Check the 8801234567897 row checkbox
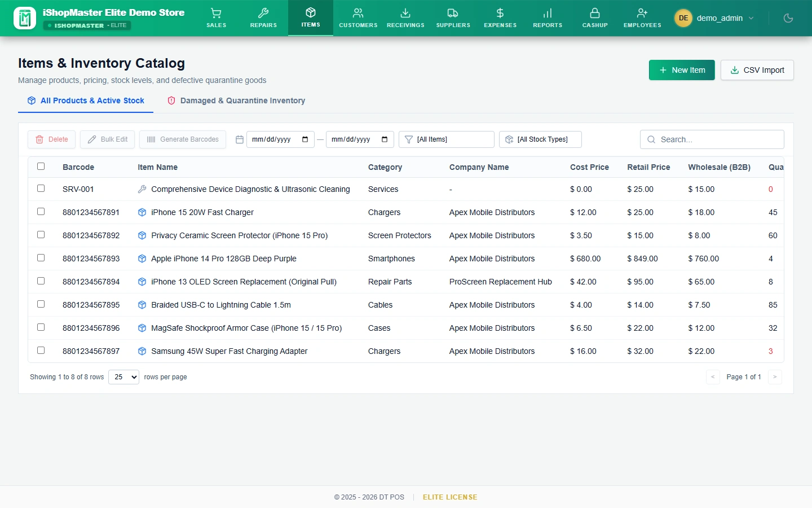This screenshot has height=508, width=812. pos(41,351)
